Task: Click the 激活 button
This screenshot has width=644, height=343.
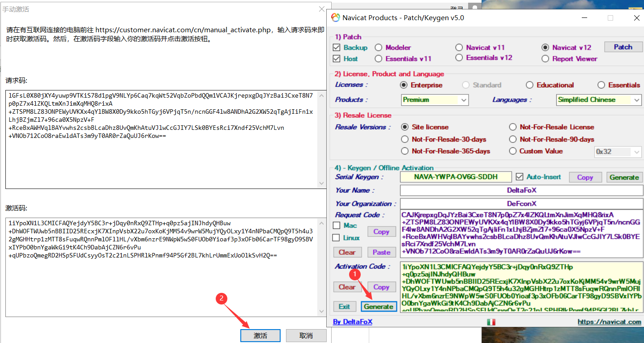Action: point(260,335)
